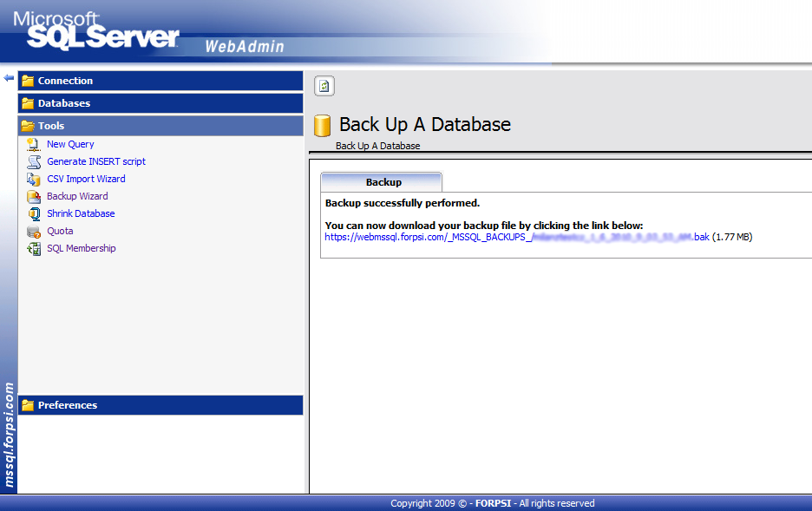The width and height of the screenshot is (812, 511).
Task: Click the Generate INSERT script icon
Action: (x=34, y=161)
